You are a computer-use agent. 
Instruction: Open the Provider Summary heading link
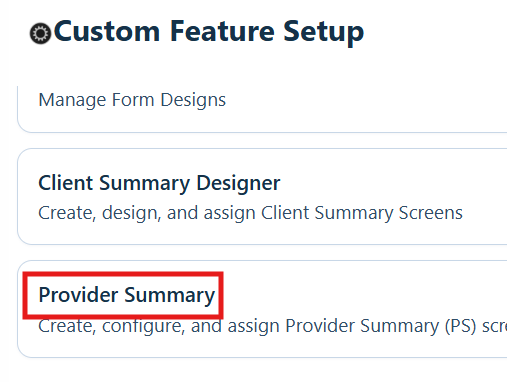click(x=127, y=295)
